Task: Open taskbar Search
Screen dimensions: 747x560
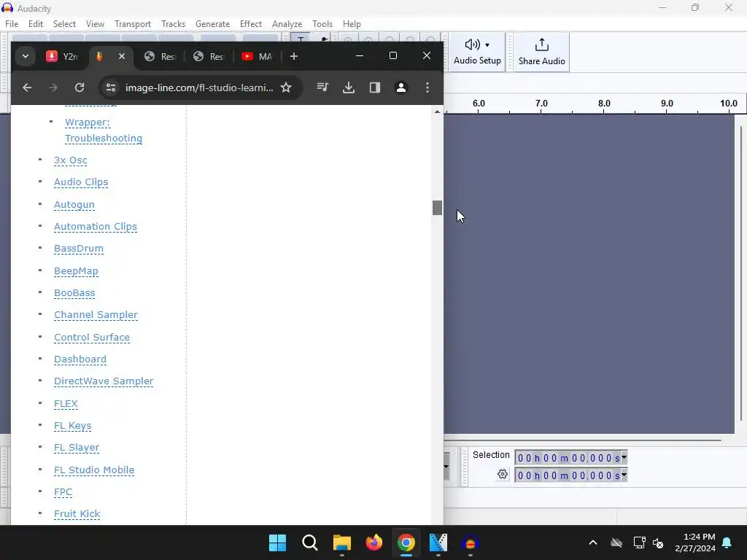Action: click(x=309, y=542)
